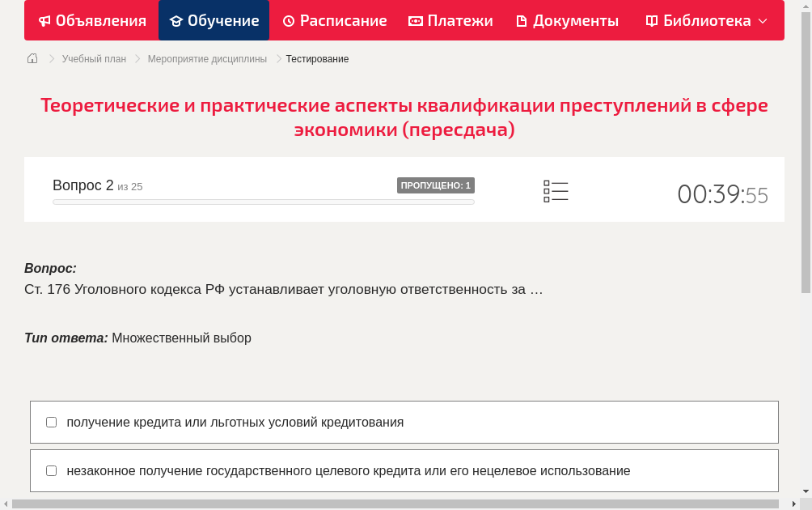The width and height of the screenshot is (812, 510).
Task: Select the Тестирование breadcrumb link
Action: (x=315, y=58)
